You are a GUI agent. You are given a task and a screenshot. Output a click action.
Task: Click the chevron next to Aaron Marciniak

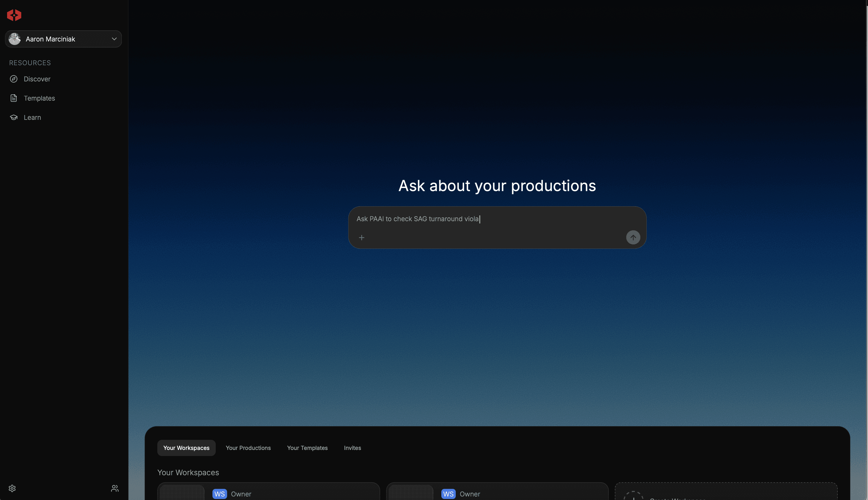tap(114, 39)
